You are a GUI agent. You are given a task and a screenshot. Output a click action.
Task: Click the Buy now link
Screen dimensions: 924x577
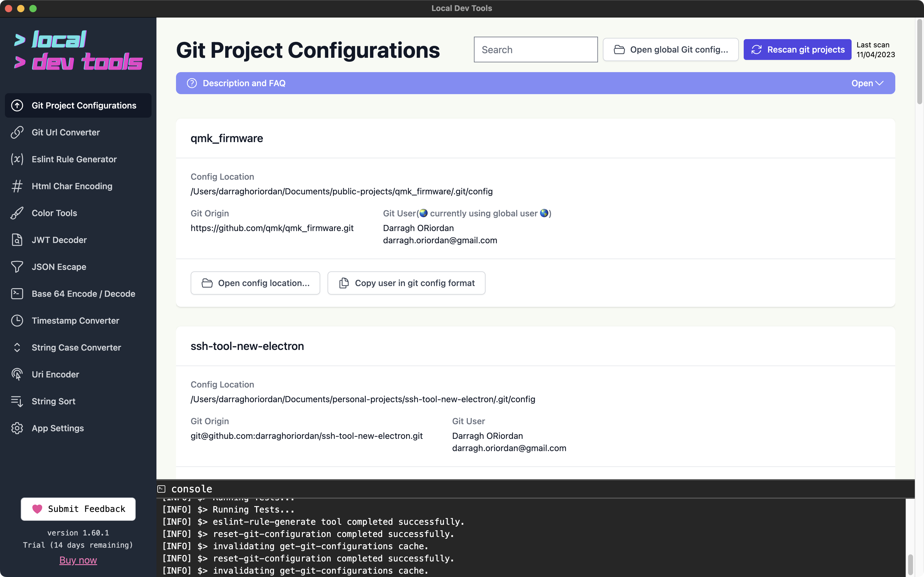click(x=78, y=560)
